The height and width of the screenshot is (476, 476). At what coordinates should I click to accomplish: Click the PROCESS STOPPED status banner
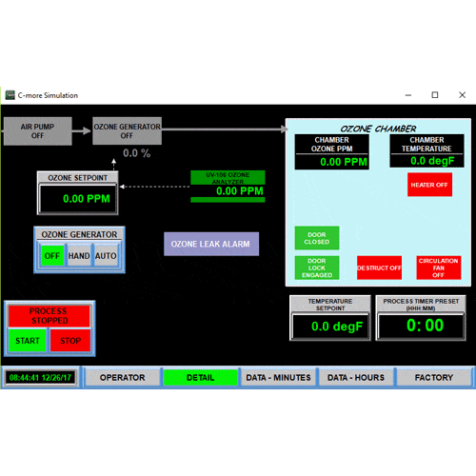(50, 316)
